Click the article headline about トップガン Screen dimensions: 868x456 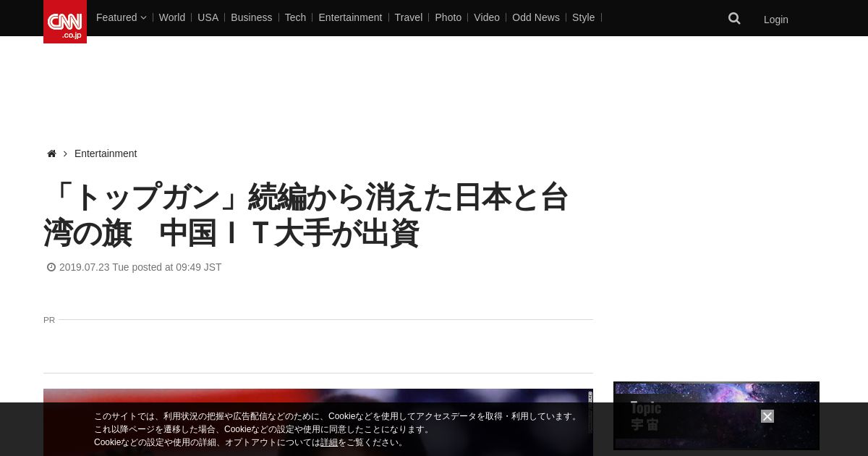coord(307,215)
